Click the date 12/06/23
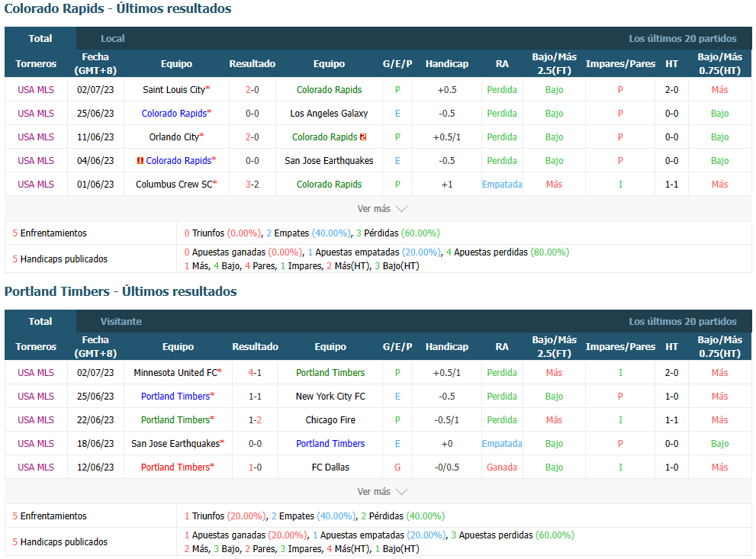 (x=95, y=467)
